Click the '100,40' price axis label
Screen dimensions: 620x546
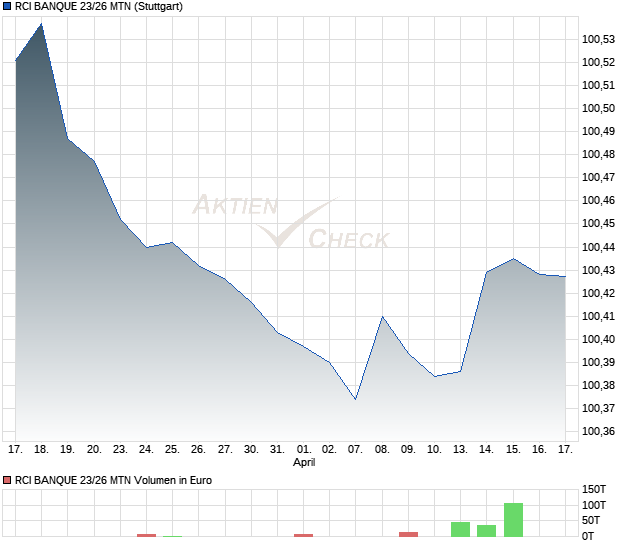pyautogui.click(x=598, y=339)
